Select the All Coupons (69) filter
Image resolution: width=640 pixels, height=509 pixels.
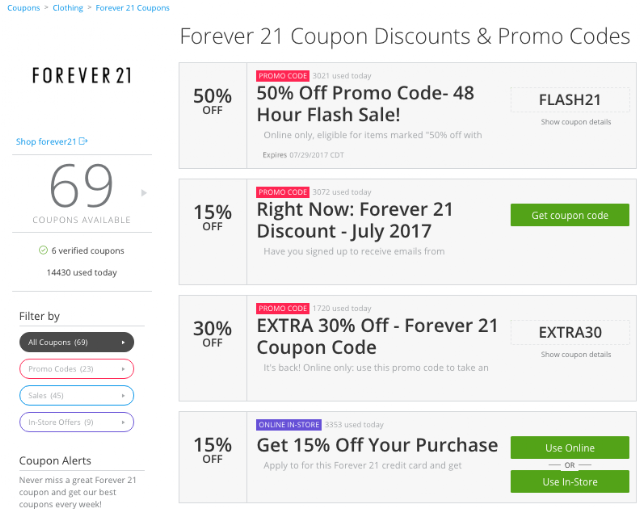pos(75,342)
